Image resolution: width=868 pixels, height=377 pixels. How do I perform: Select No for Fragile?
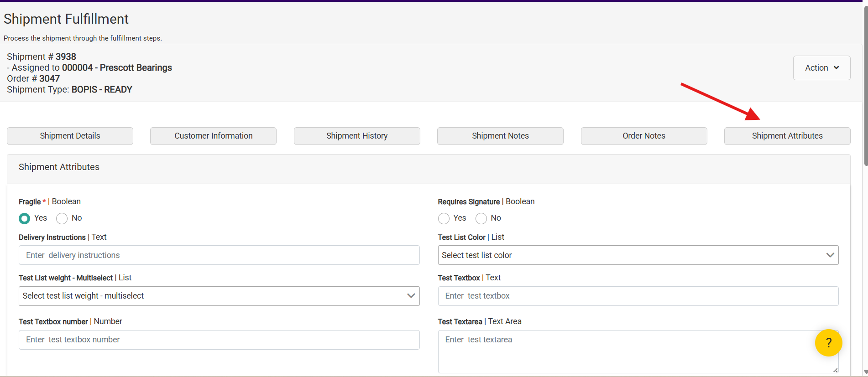62,218
